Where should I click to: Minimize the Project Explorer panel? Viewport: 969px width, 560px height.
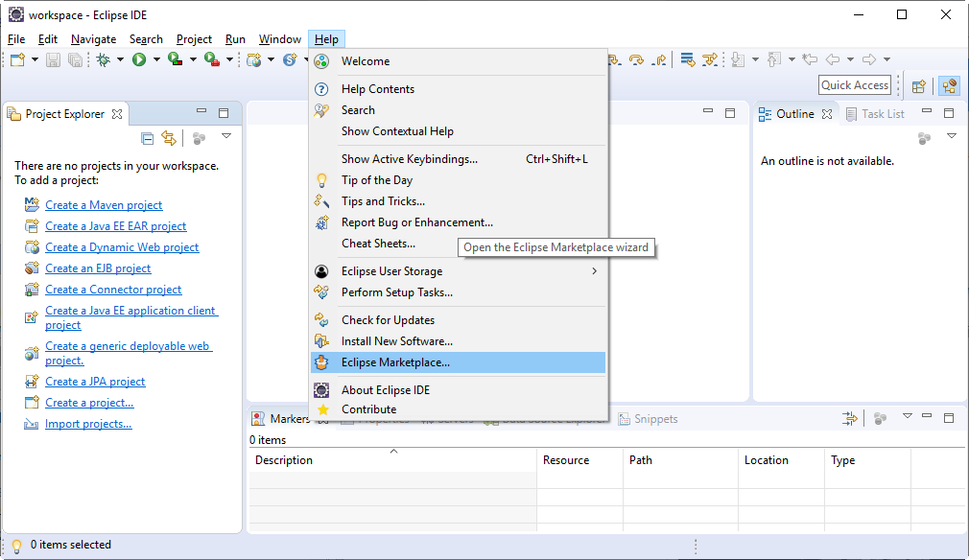pos(201,113)
